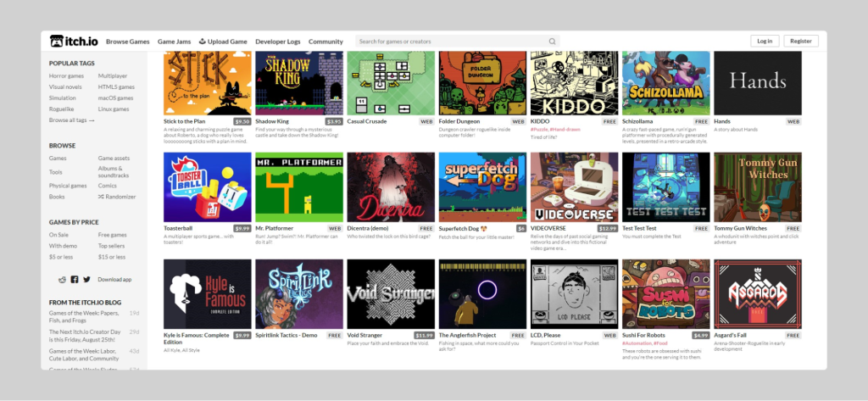Image resolution: width=868 pixels, height=401 pixels.
Task: Browse Physical games category
Action: point(68,186)
